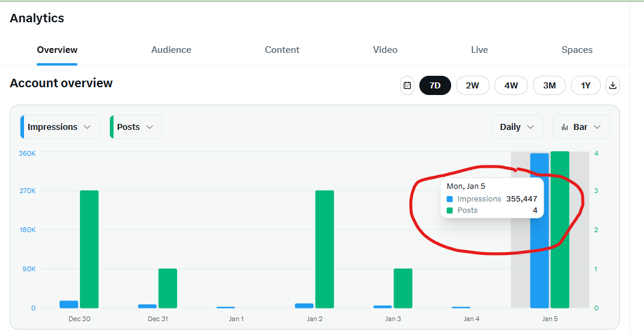Click the 'Dec 30' axis label
This screenshot has width=644, height=335.
(79, 319)
